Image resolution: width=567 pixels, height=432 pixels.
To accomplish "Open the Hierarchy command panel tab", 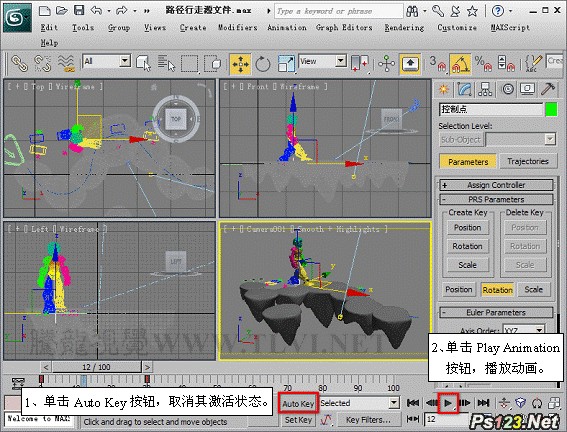I will click(x=485, y=89).
